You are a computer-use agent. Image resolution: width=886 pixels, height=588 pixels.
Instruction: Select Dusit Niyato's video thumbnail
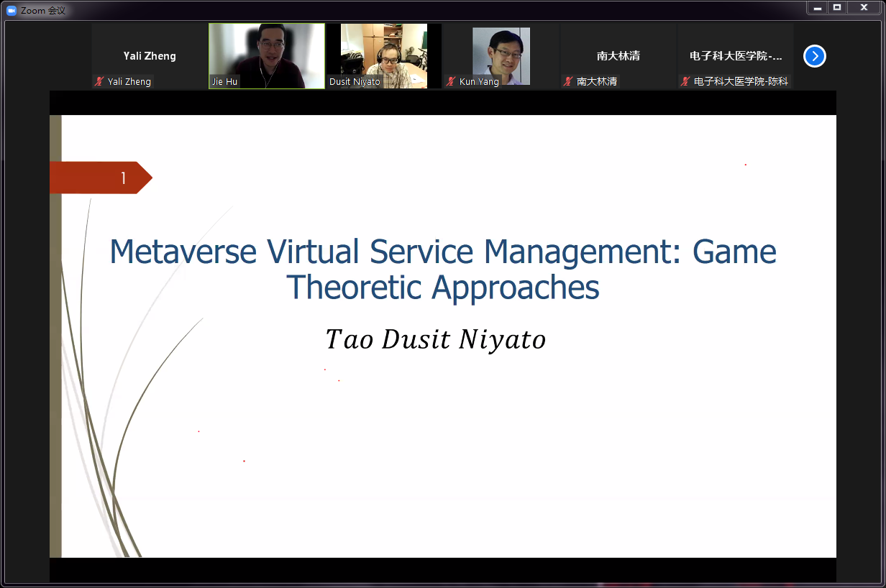tap(383, 54)
